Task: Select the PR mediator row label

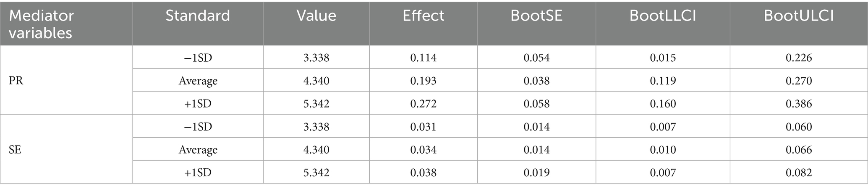Action: [x=16, y=81]
